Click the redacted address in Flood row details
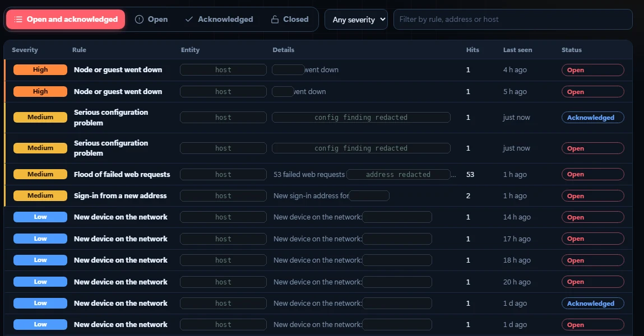The image size is (644, 336). pos(398,174)
